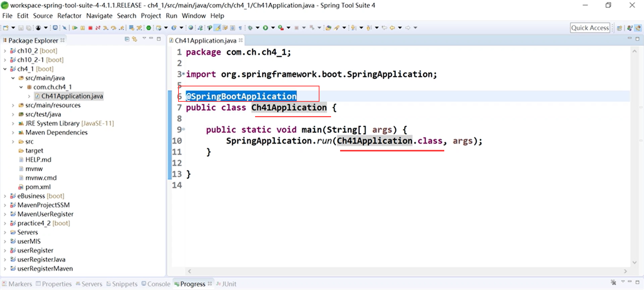The height and width of the screenshot is (290, 644).
Task: Click the Open Perspective icon
Action: click(620, 28)
